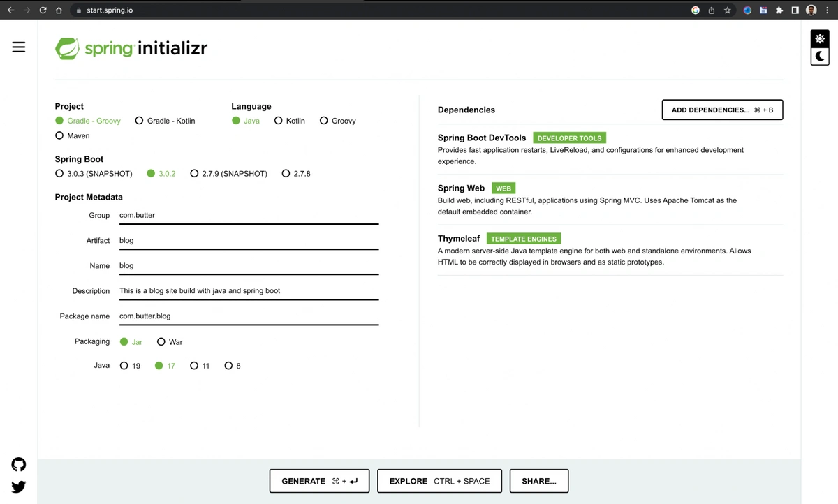Toggle the browser side panel
Viewport: 838px width, 504px height.
point(795,10)
